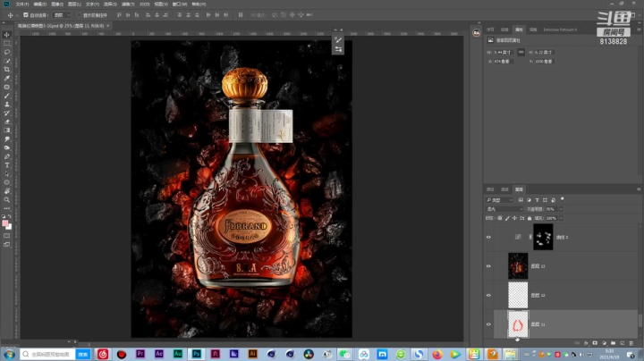Open the 3D menu
This screenshot has height=361, width=644.
(144, 4)
